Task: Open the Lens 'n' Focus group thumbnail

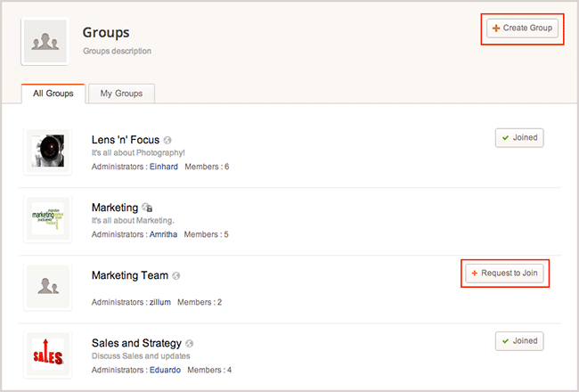Action: point(49,151)
